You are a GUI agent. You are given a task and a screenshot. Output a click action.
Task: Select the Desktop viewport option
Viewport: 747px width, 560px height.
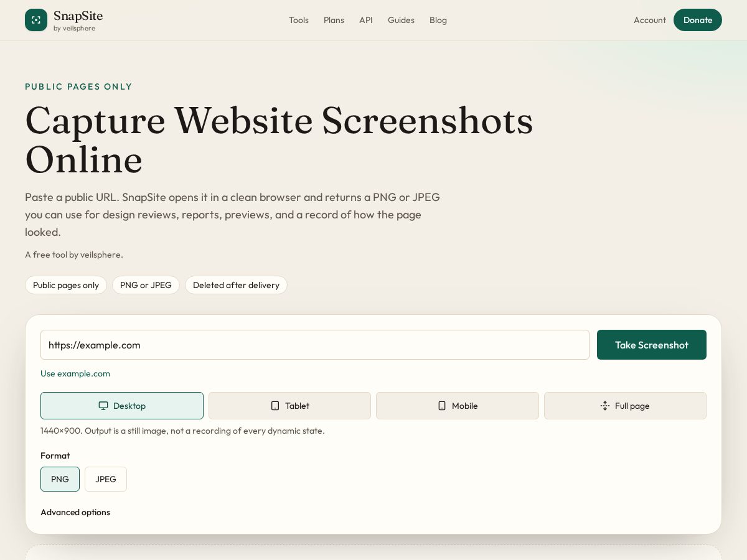point(122,406)
